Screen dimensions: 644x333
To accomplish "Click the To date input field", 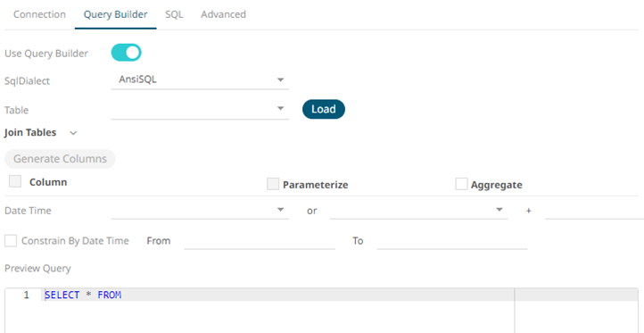I will 452,240.
